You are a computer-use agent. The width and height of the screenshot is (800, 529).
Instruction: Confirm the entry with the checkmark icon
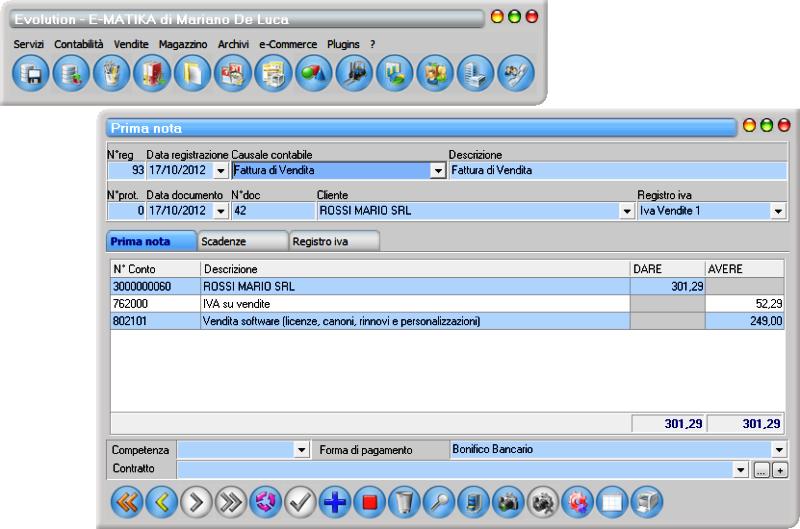[x=300, y=502]
